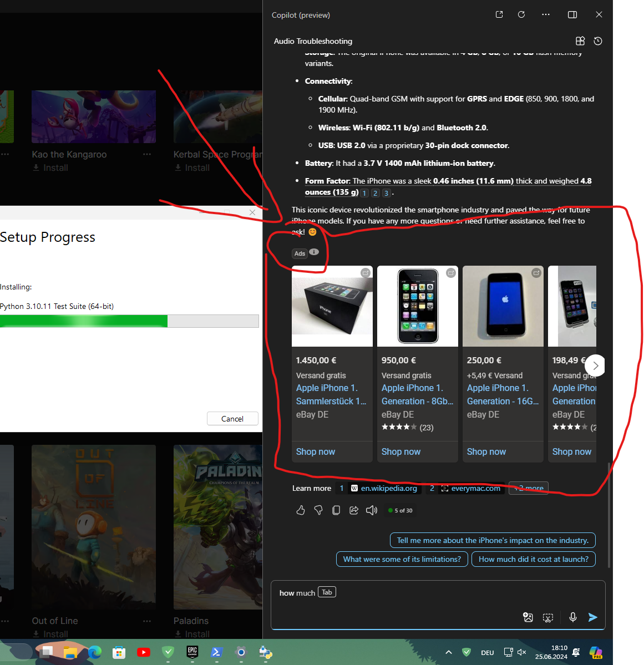Open the Copilot options menu with three dots
The height and width of the screenshot is (665, 644).
(546, 14)
